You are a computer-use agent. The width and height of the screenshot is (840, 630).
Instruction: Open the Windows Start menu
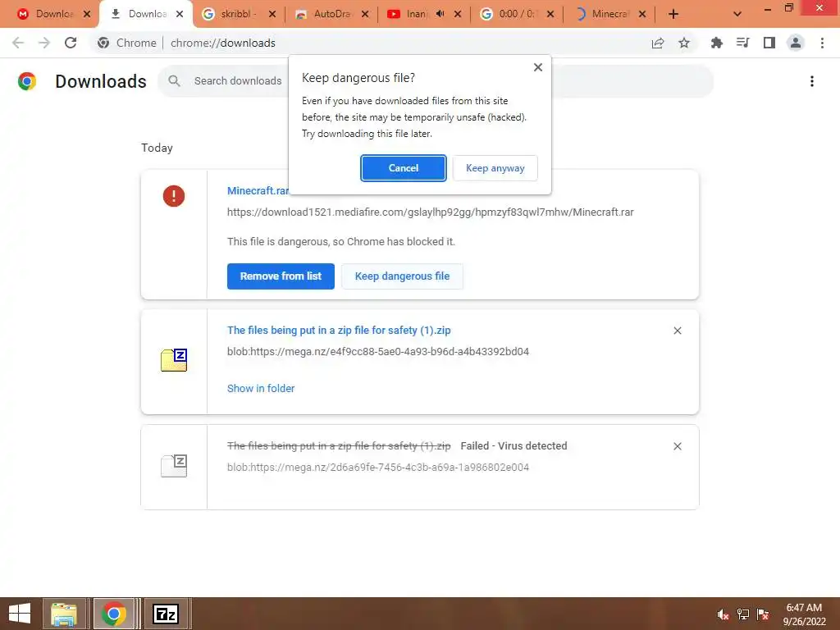pyautogui.click(x=20, y=614)
